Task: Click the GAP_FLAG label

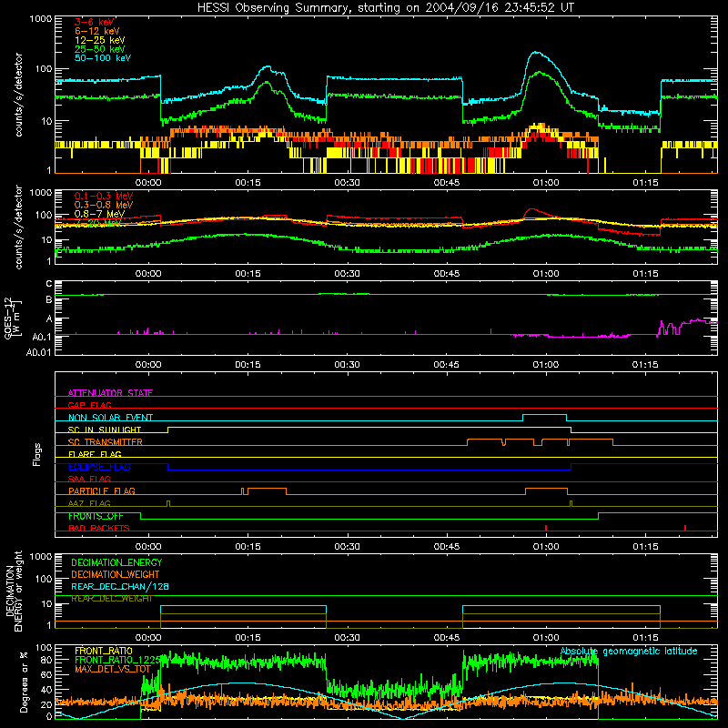Action: pos(89,405)
